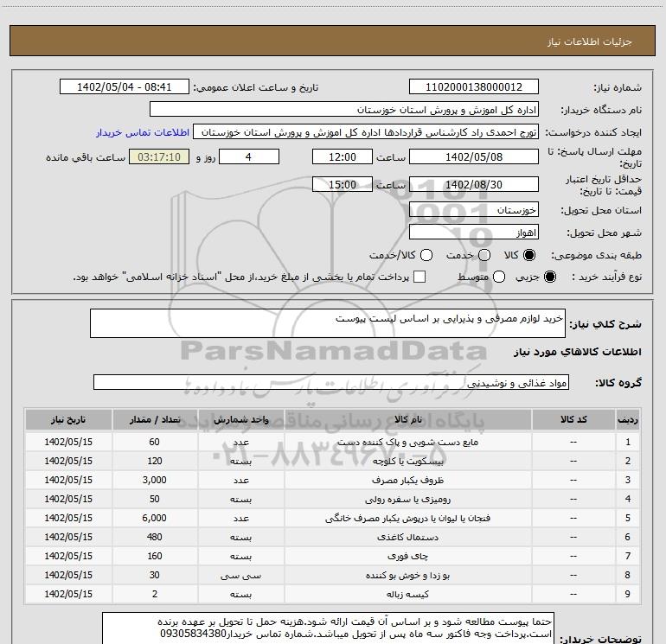The width and height of the screenshot is (666, 644).
Task: Click the نام کالا column header
Action: coord(407,419)
